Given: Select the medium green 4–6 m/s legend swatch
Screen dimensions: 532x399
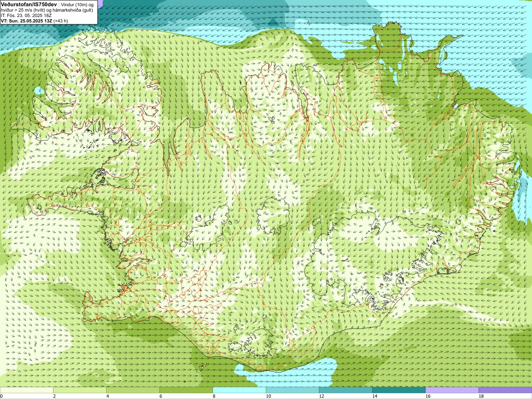Looking at the screenshot, I should click(x=133, y=390).
